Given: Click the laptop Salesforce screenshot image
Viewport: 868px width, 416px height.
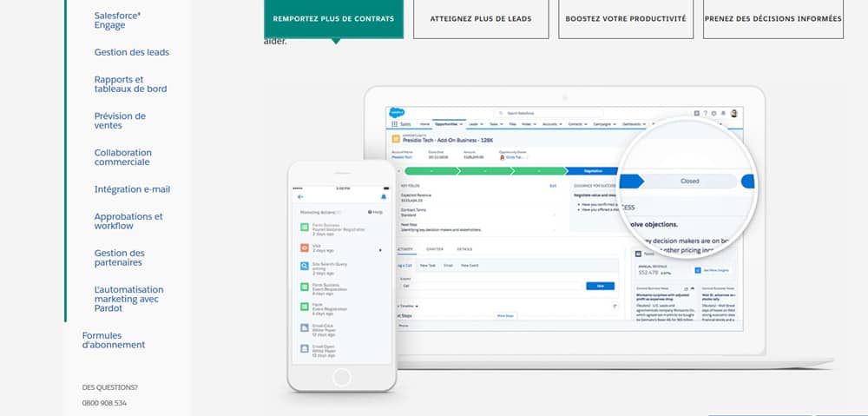Looking at the screenshot, I should (x=565, y=221).
